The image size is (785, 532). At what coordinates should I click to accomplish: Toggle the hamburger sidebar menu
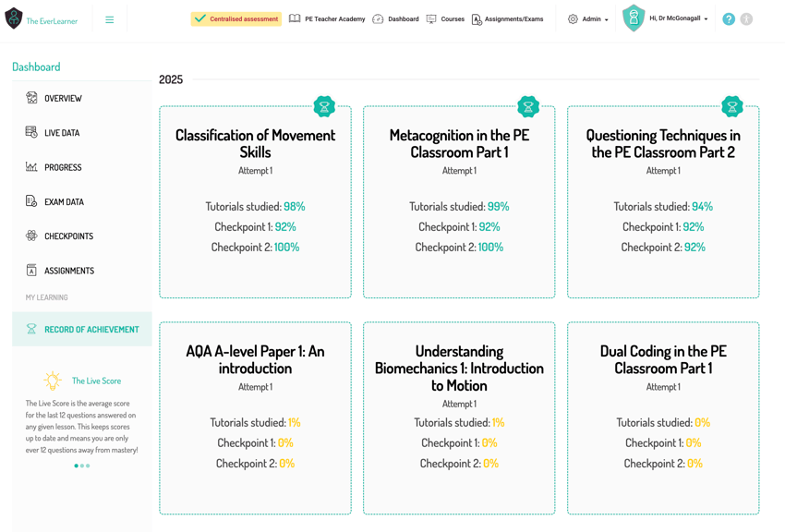[x=109, y=19]
